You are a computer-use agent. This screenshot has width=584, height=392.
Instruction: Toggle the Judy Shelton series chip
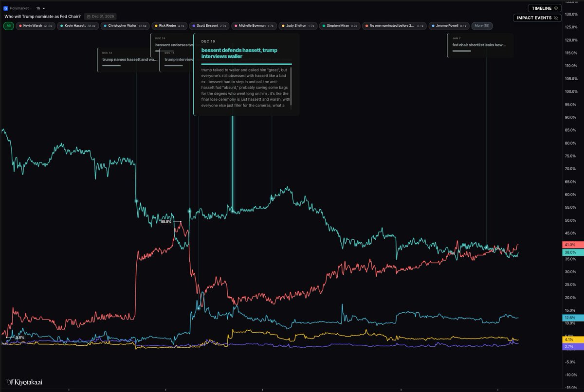click(x=299, y=25)
